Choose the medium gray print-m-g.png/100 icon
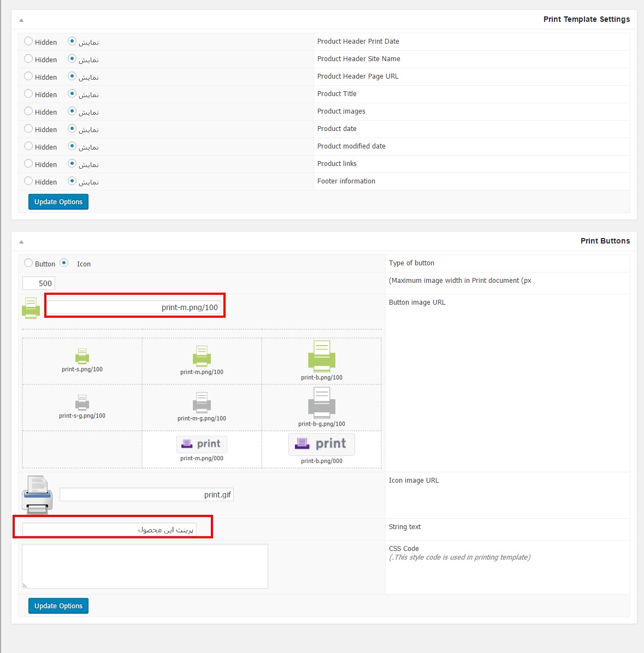The width and height of the screenshot is (644, 653). pyautogui.click(x=202, y=403)
